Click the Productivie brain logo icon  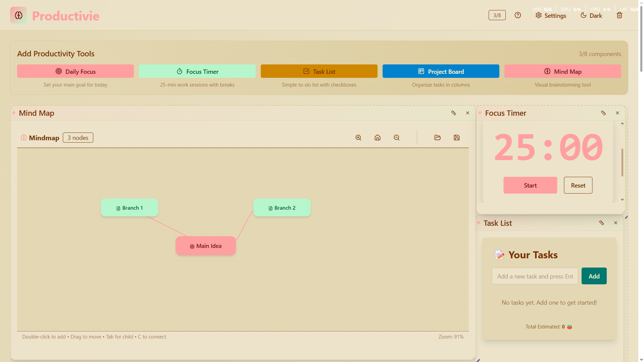tap(18, 15)
